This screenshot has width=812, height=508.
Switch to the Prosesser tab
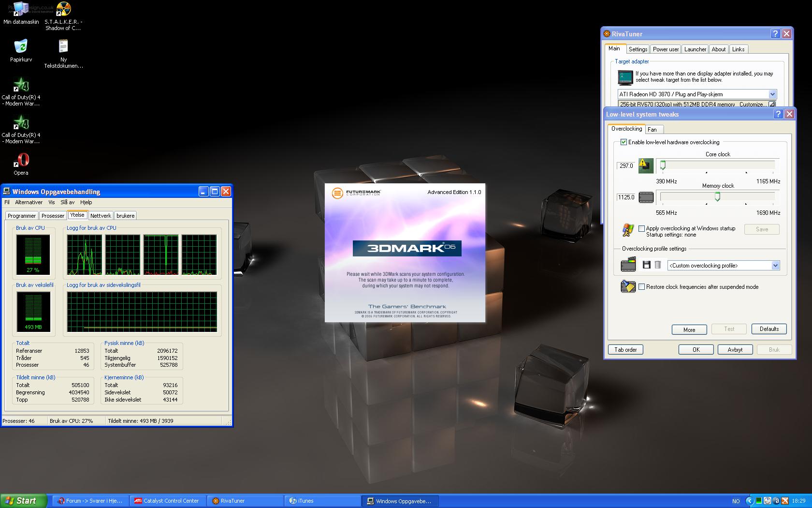tap(53, 216)
